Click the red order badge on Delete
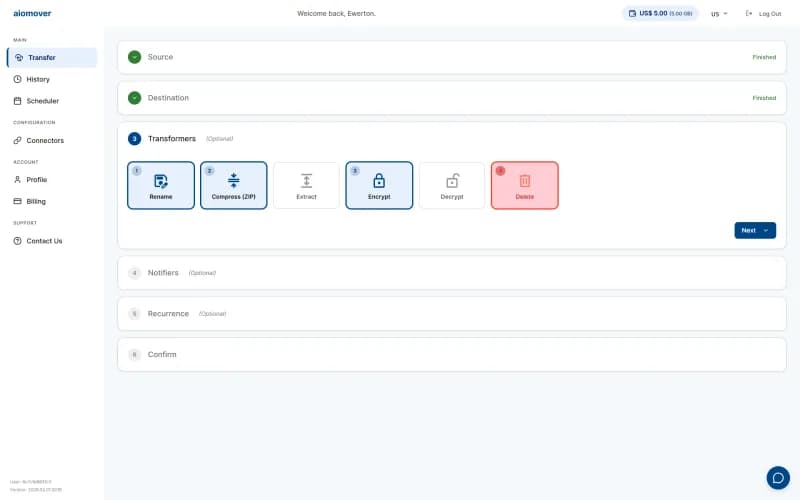The width and height of the screenshot is (800, 500). click(501, 171)
